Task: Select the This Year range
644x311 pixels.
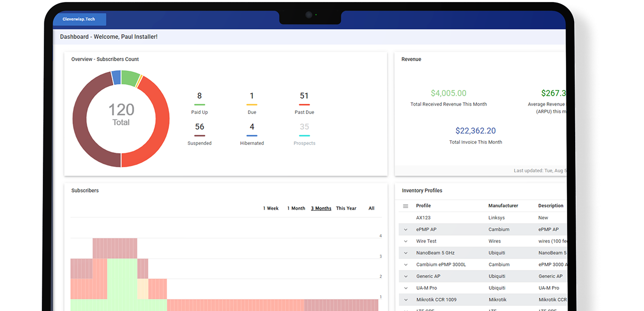Action: click(346, 209)
